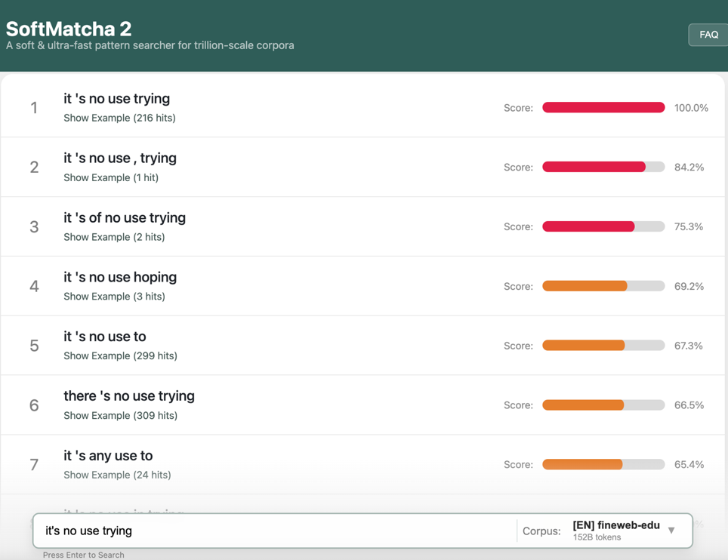The image size is (728, 560).
Task: Show examples for 'it 's of no use trying'
Action: point(114,237)
